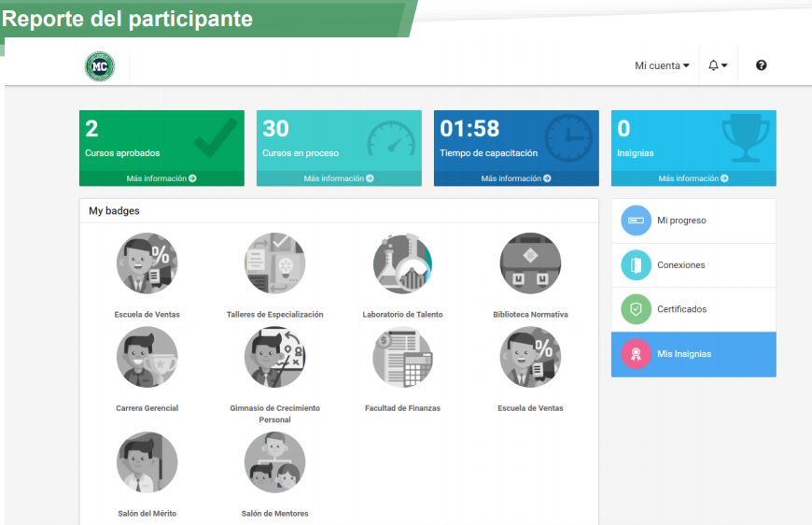
Task: Select the Talleres de Especialización badge
Action: pyautogui.click(x=275, y=263)
